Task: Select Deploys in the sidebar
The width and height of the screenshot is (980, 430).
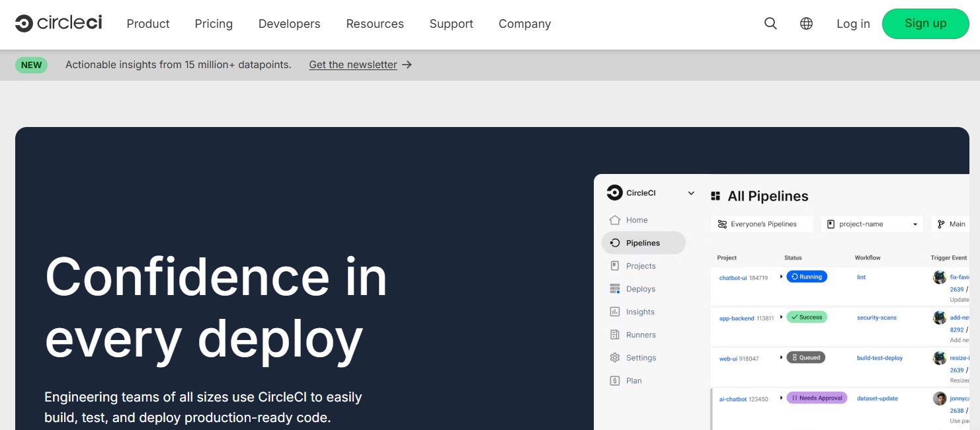Action: (x=641, y=288)
